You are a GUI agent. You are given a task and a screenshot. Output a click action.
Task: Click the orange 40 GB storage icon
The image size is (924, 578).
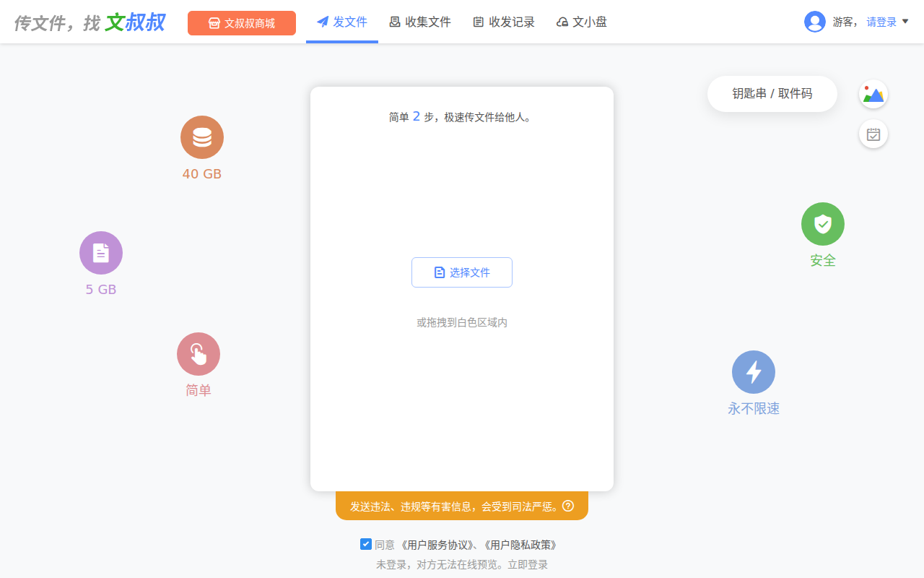click(202, 137)
